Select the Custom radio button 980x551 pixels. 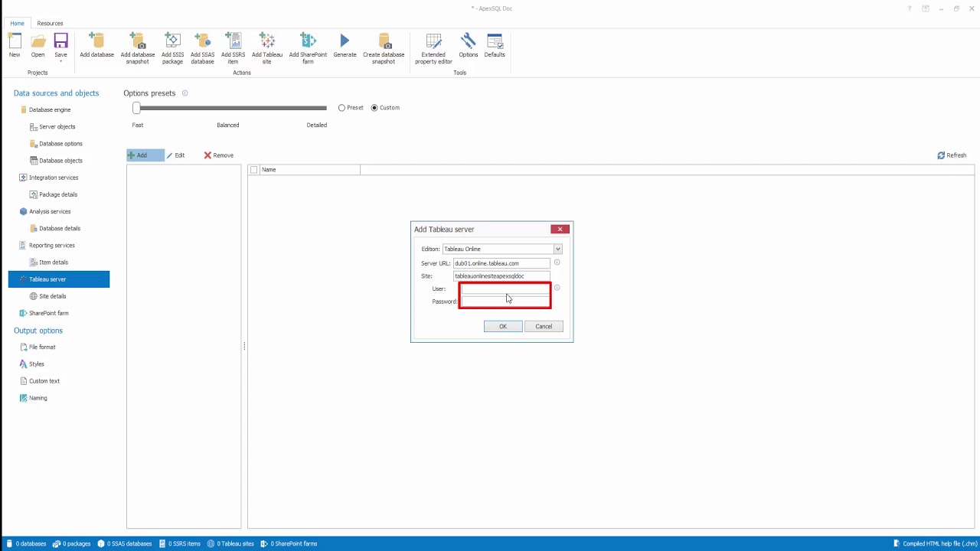pos(374,108)
